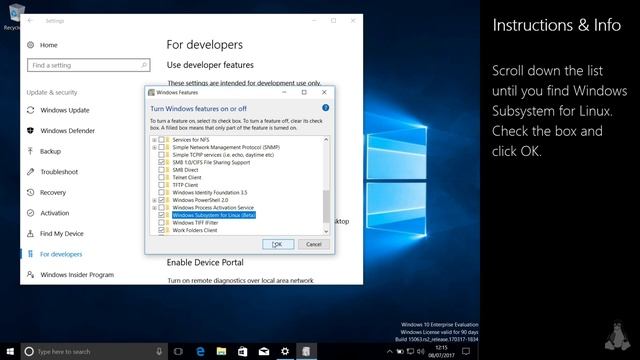Image resolution: width=640 pixels, height=360 pixels.
Task: Click the network tray icon
Action: (x=410, y=351)
